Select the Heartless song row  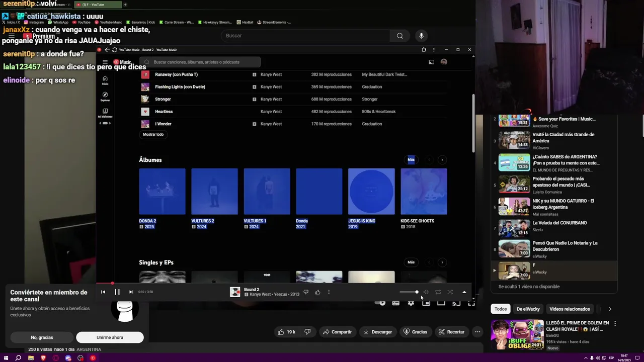tap(293, 112)
